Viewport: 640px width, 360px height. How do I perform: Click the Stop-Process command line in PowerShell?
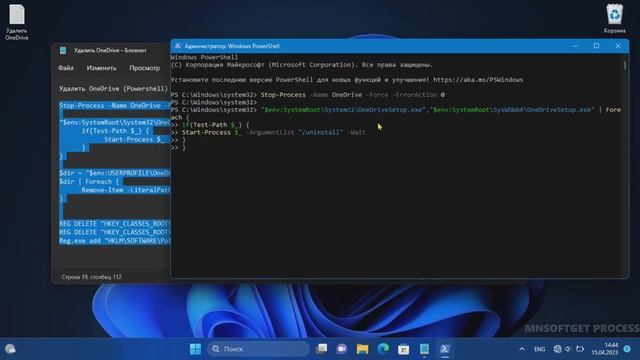pyautogui.click(x=308, y=95)
